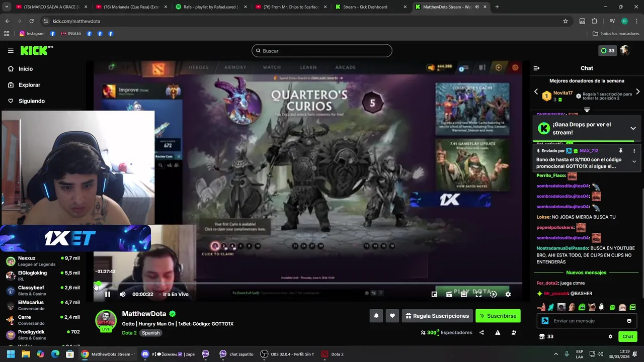Open Nexxuz recommended channel
644x362 pixels.
coord(43,261)
